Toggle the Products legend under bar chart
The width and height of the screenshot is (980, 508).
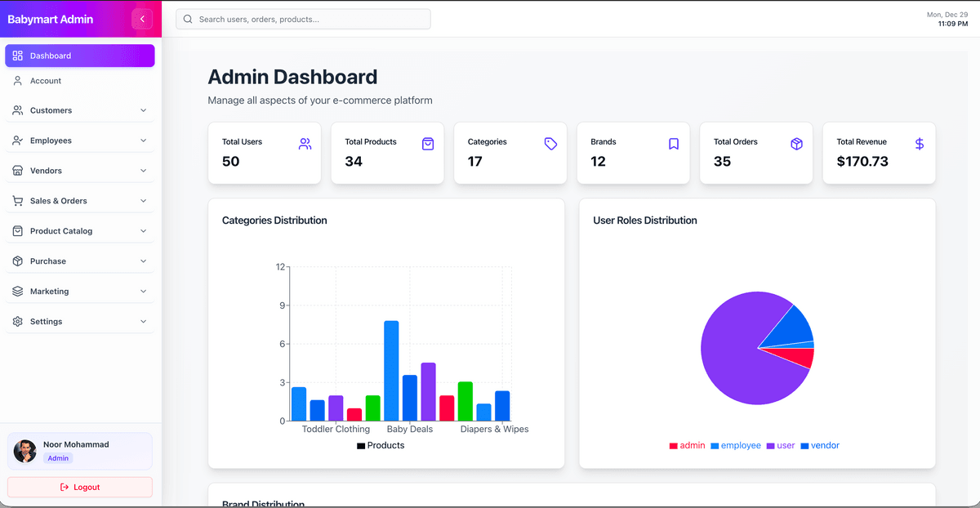381,446
